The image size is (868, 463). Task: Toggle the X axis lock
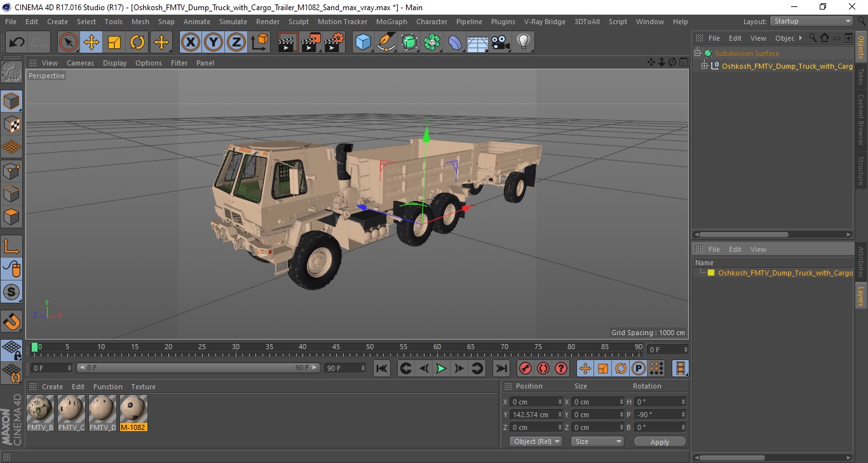click(191, 43)
